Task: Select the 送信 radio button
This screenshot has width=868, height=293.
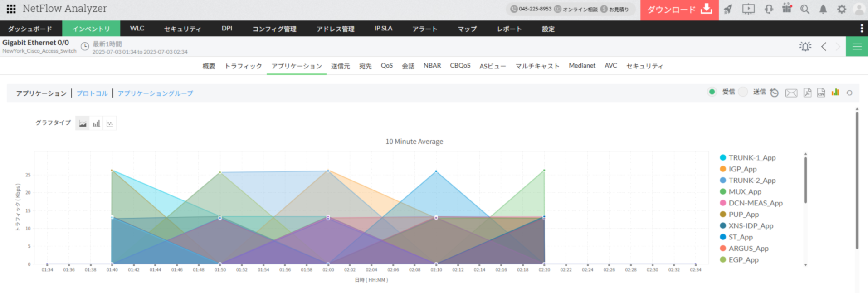Action: 743,92
